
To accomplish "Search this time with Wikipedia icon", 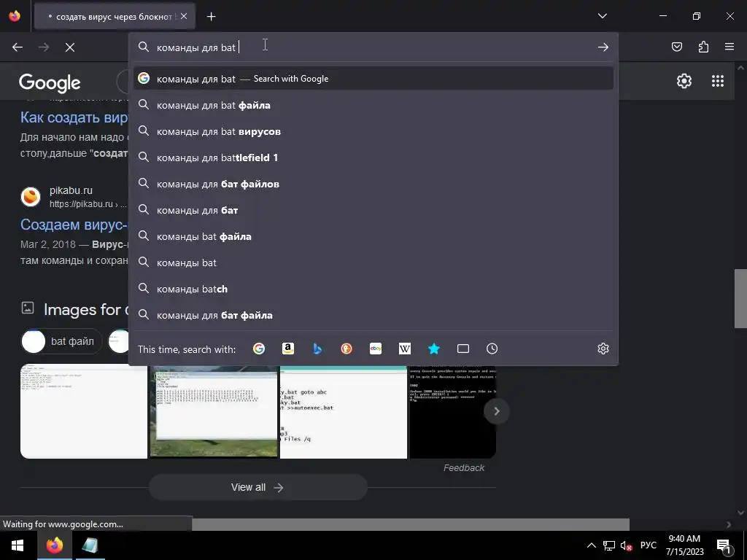I will pos(404,349).
